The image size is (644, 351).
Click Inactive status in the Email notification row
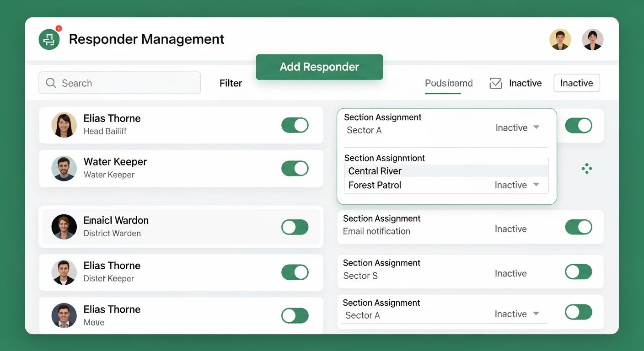point(510,229)
